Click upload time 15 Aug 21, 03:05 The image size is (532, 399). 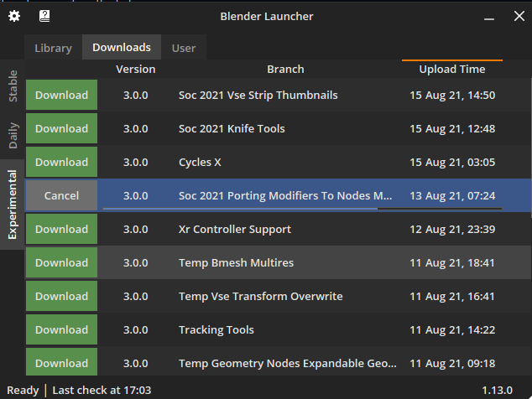[x=452, y=163]
